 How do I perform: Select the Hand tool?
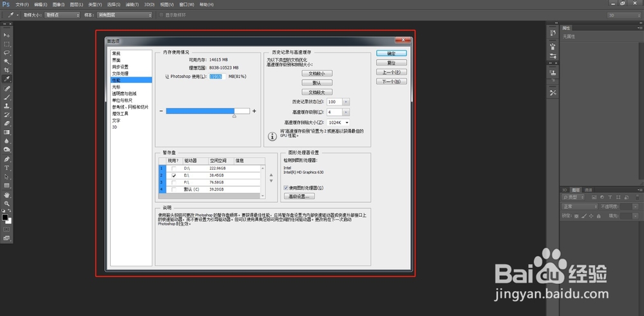coord(7,194)
